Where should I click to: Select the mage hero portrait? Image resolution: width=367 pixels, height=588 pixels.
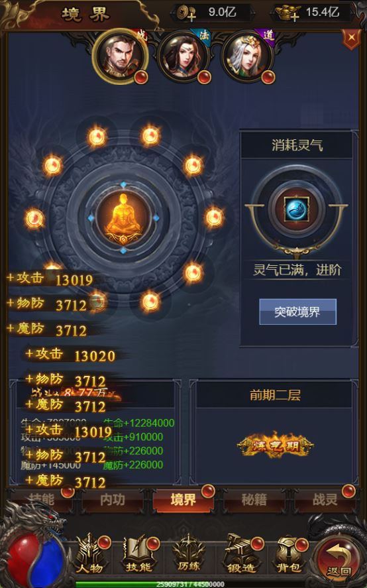point(183,57)
